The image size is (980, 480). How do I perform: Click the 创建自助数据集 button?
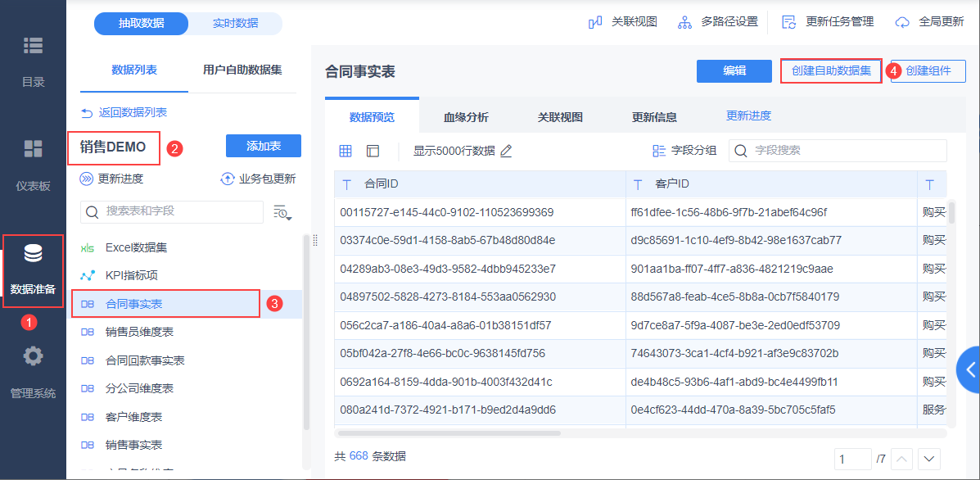pos(831,70)
